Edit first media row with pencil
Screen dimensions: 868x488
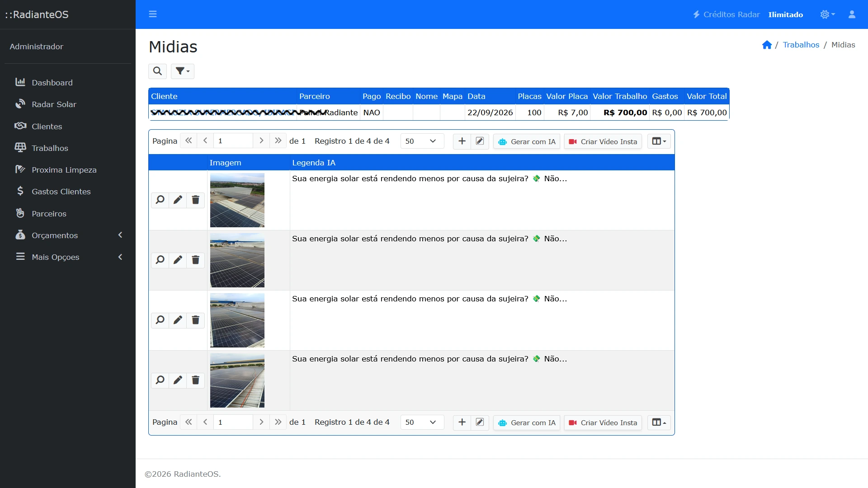(x=178, y=200)
